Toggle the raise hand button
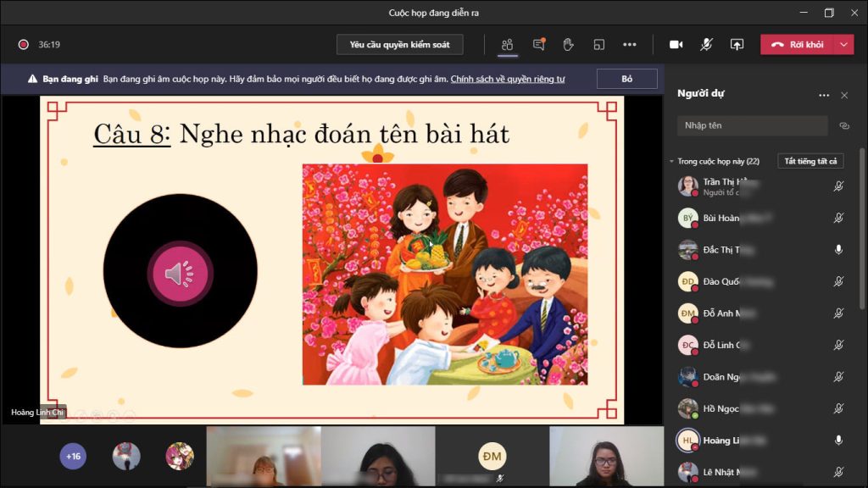Screen dimensions: 868x488 click(568, 45)
